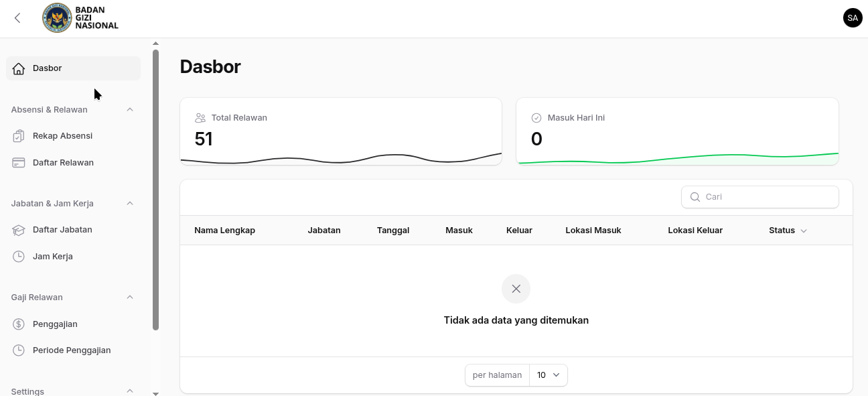Click the Jabatan column header
The image size is (868, 396).
coord(324,230)
